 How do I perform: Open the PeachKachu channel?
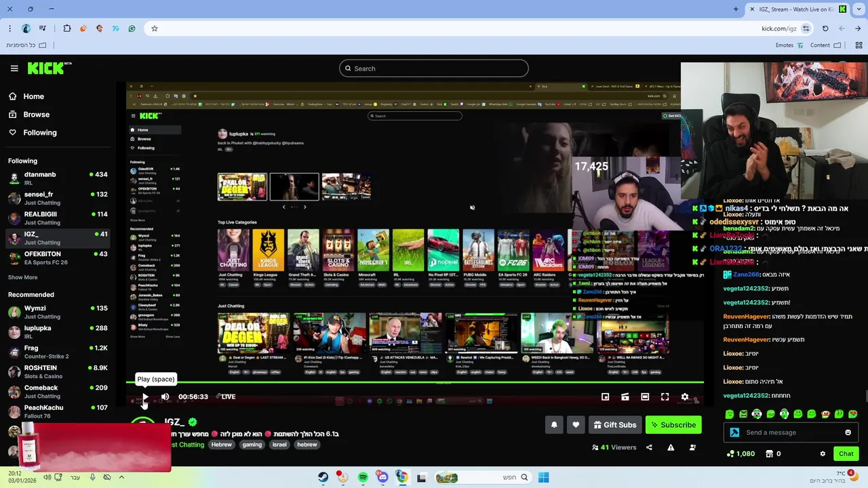(x=58, y=411)
